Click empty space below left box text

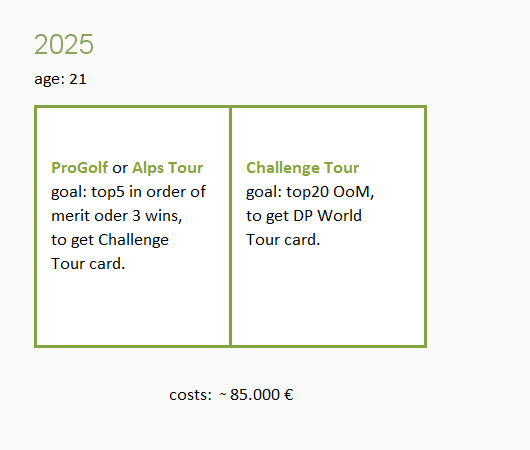tap(132, 308)
